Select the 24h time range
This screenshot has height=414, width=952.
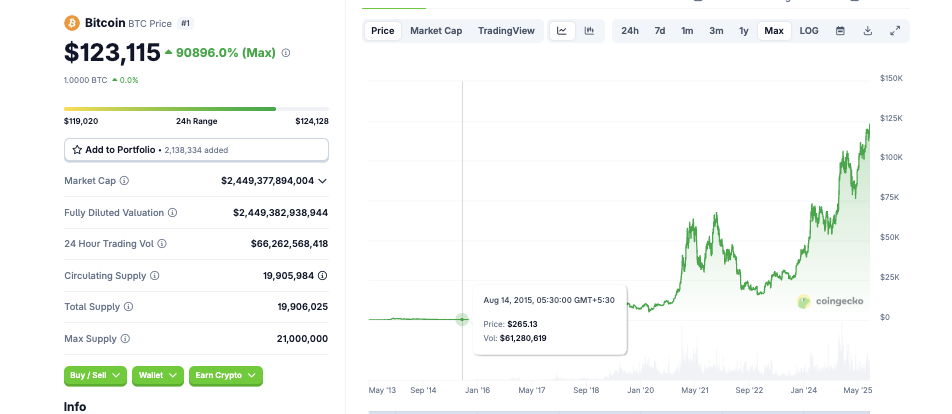pos(630,31)
